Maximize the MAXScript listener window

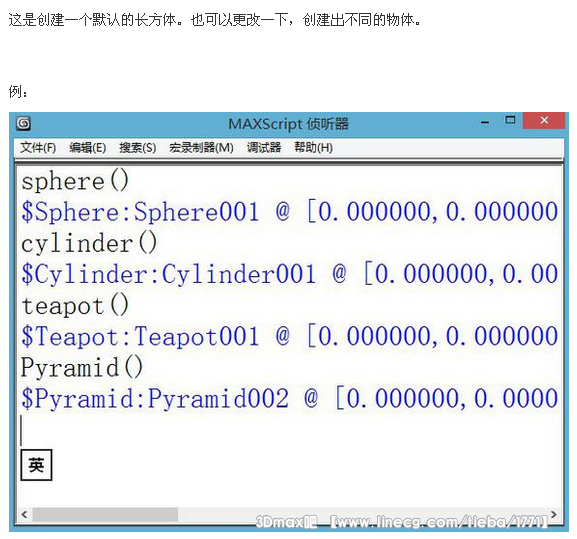(510, 120)
